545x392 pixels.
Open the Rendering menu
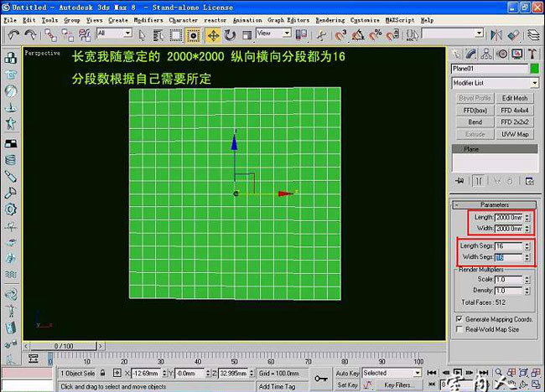pos(330,20)
